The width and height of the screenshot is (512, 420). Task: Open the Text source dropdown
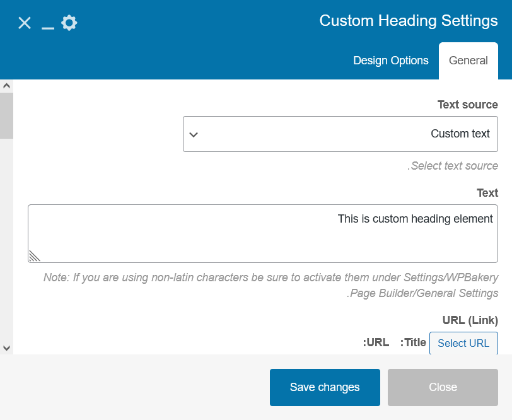point(340,134)
